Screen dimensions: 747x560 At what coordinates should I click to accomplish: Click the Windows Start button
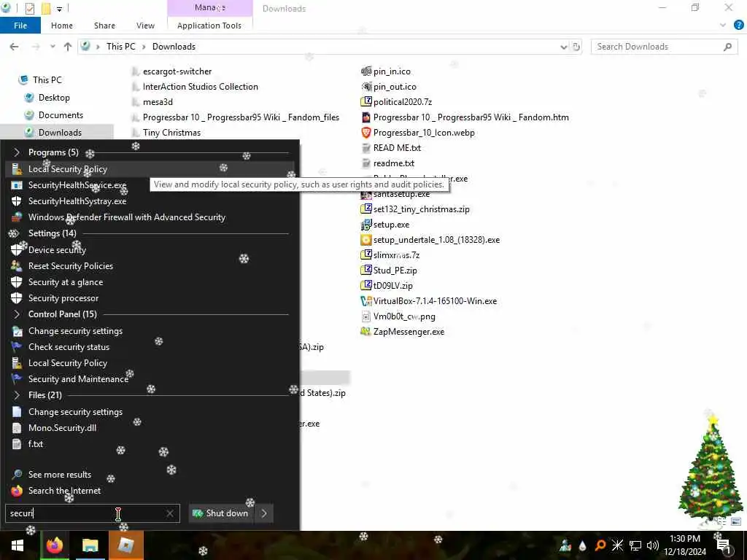point(18,545)
